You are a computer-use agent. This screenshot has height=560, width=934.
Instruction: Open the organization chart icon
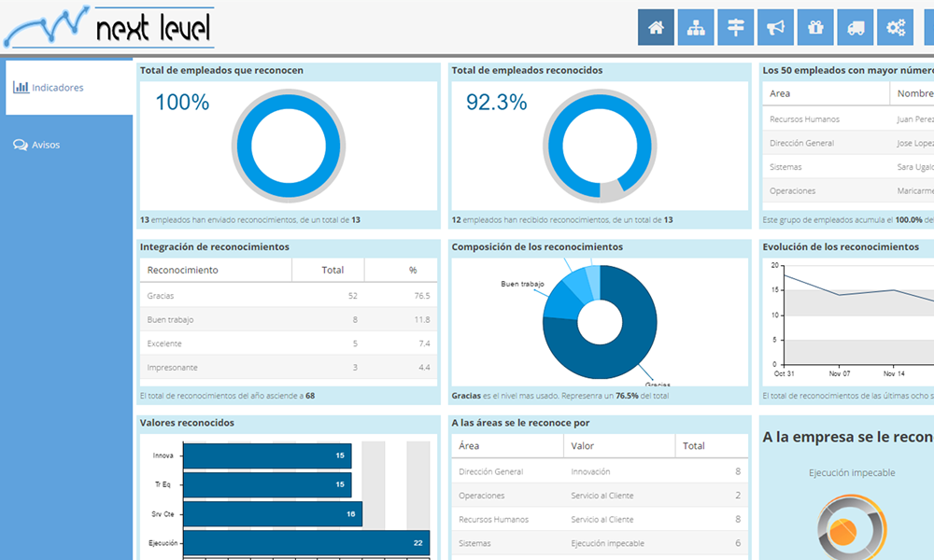(x=696, y=27)
